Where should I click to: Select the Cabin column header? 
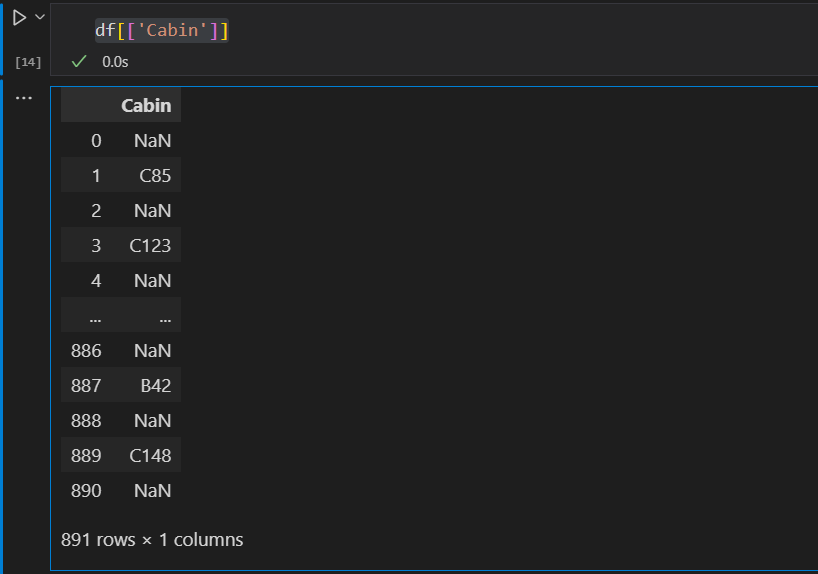point(146,105)
